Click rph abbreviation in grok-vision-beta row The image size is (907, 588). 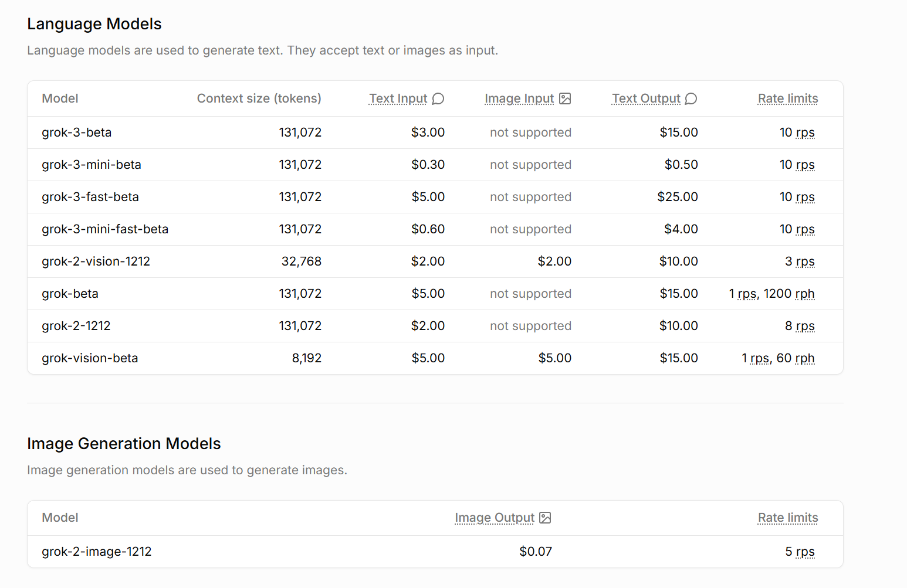(805, 358)
